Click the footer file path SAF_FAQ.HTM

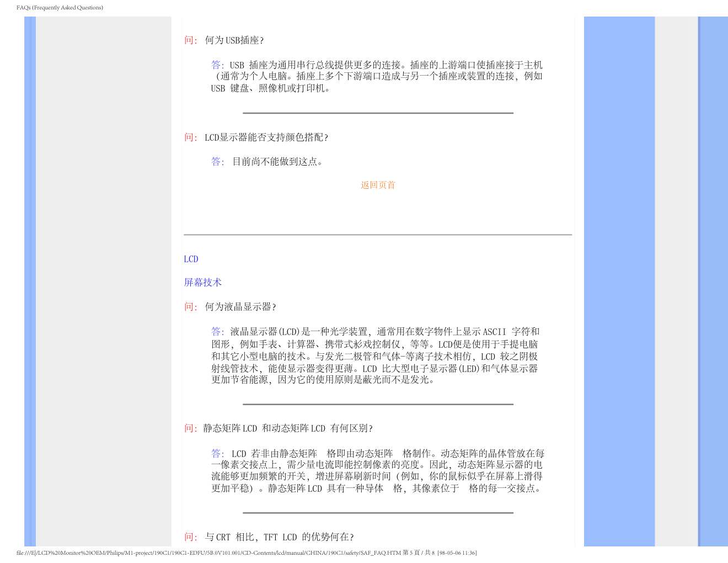pos(247,553)
